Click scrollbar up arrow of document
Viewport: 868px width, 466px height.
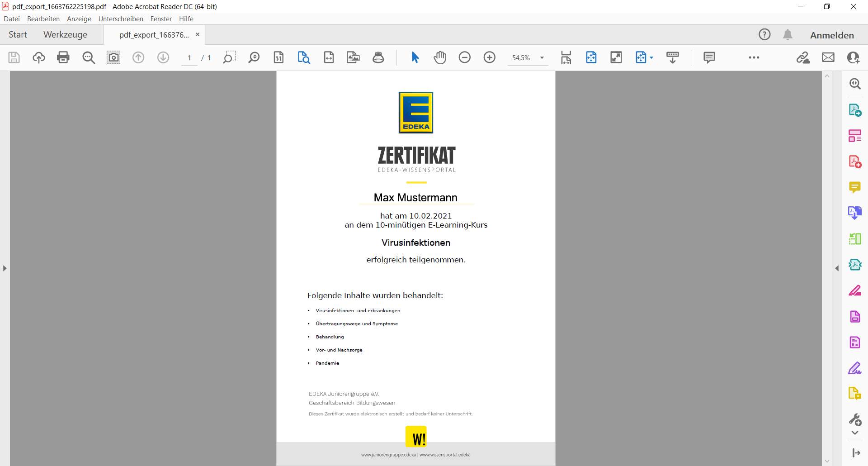coord(827,76)
